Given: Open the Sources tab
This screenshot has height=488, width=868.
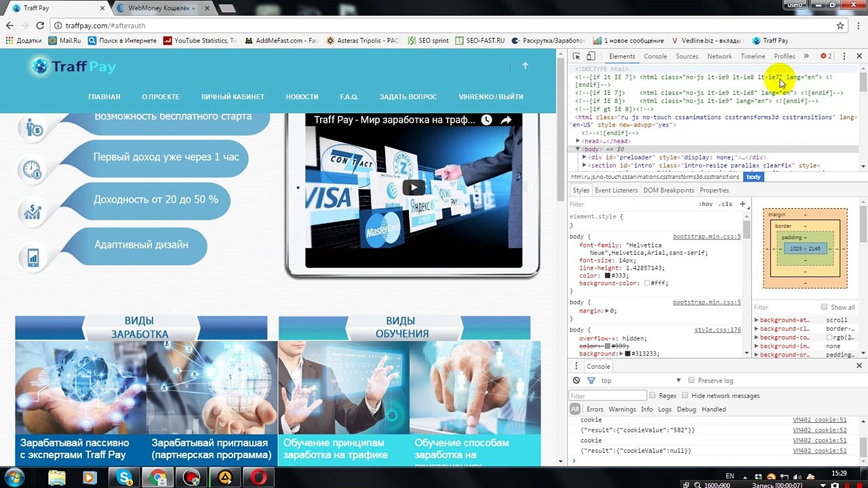Looking at the screenshot, I should point(687,56).
